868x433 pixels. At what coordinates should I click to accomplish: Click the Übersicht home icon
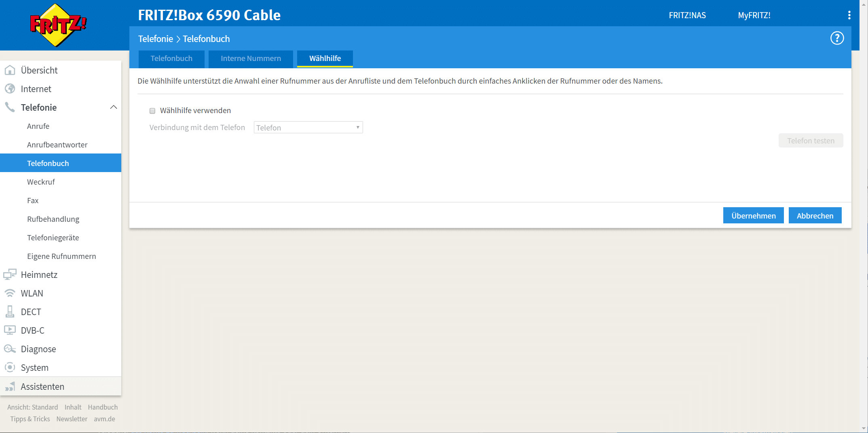pyautogui.click(x=10, y=70)
